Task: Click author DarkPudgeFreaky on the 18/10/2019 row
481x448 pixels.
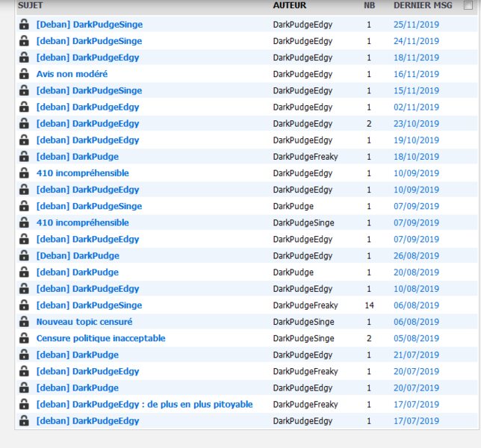Action: [x=305, y=157]
